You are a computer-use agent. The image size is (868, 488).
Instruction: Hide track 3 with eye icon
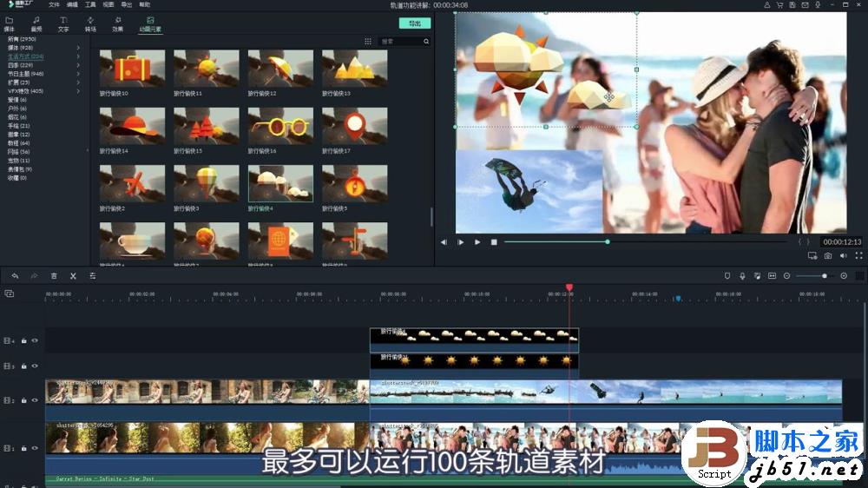pos(35,366)
